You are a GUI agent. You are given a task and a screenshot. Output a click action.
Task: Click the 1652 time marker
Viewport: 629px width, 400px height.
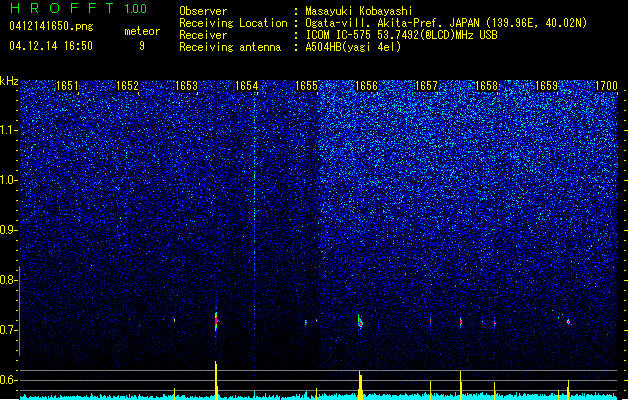127,86
